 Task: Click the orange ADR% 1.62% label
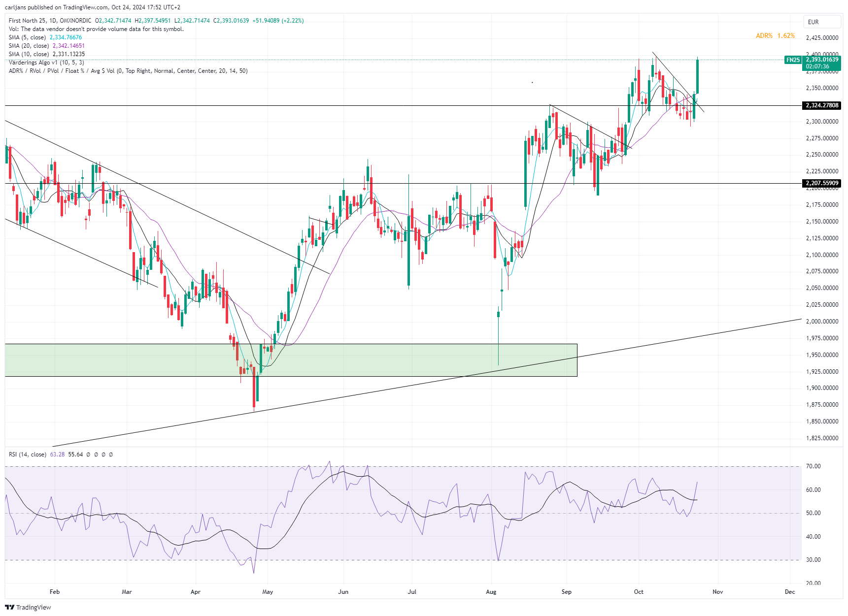click(775, 36)
